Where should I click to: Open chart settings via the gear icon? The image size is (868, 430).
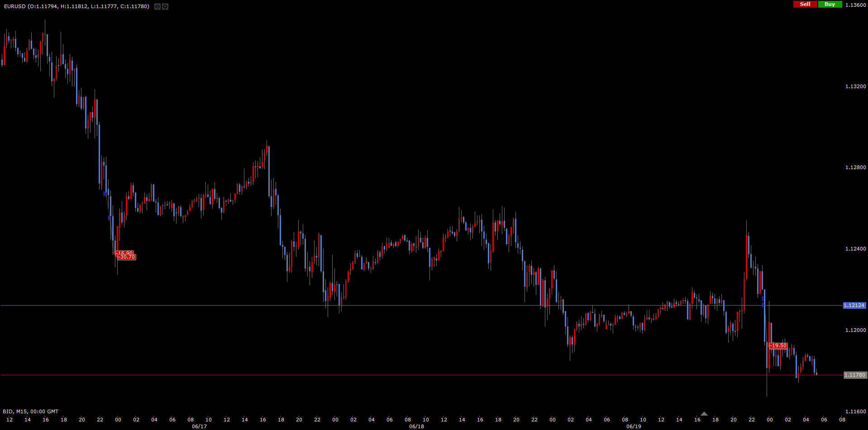pos(165,6)
